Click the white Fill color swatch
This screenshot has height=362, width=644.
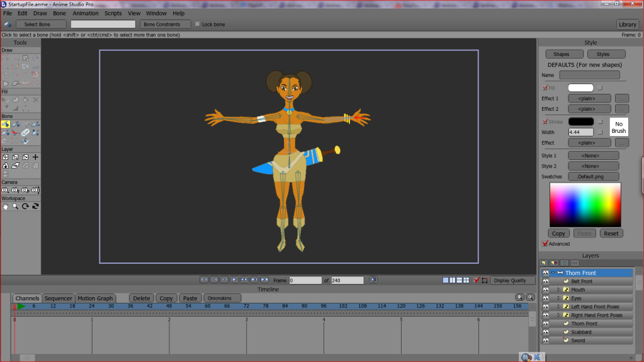coord(580,88)
